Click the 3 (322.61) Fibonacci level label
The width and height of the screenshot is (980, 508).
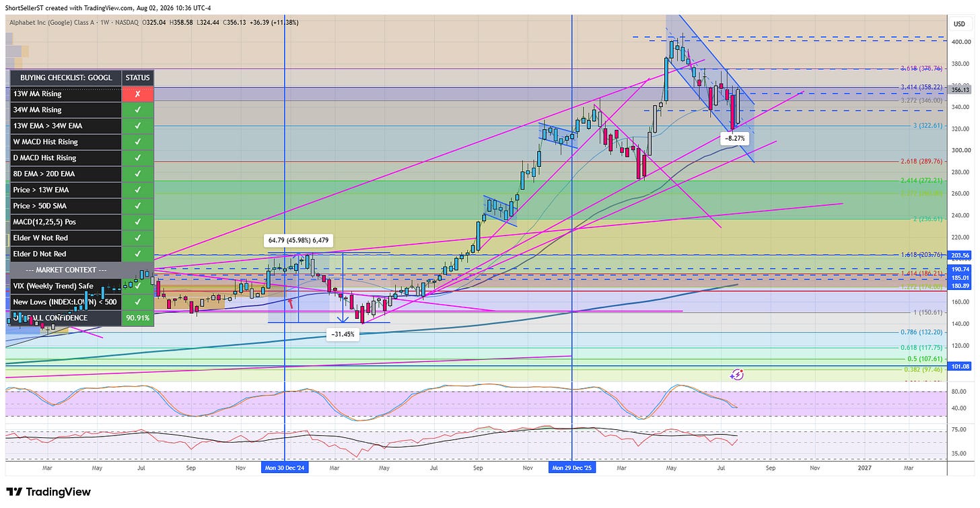[926, 126]
